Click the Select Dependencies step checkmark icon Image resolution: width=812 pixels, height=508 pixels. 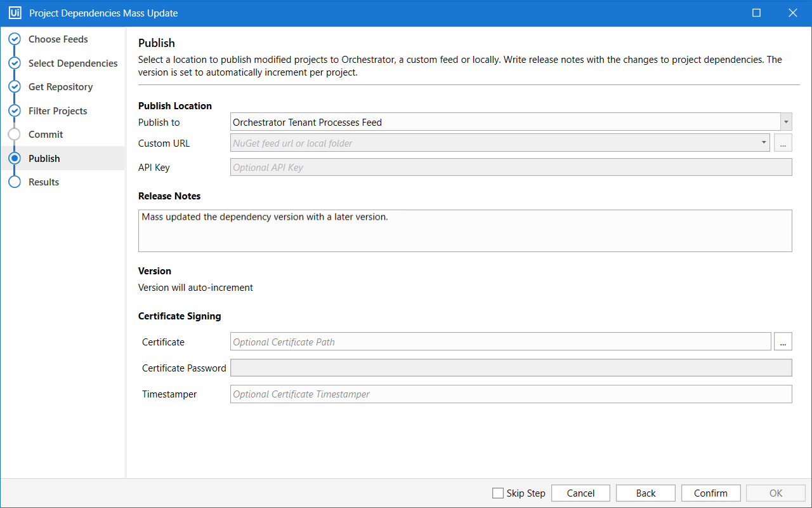[x=14, y=63]
